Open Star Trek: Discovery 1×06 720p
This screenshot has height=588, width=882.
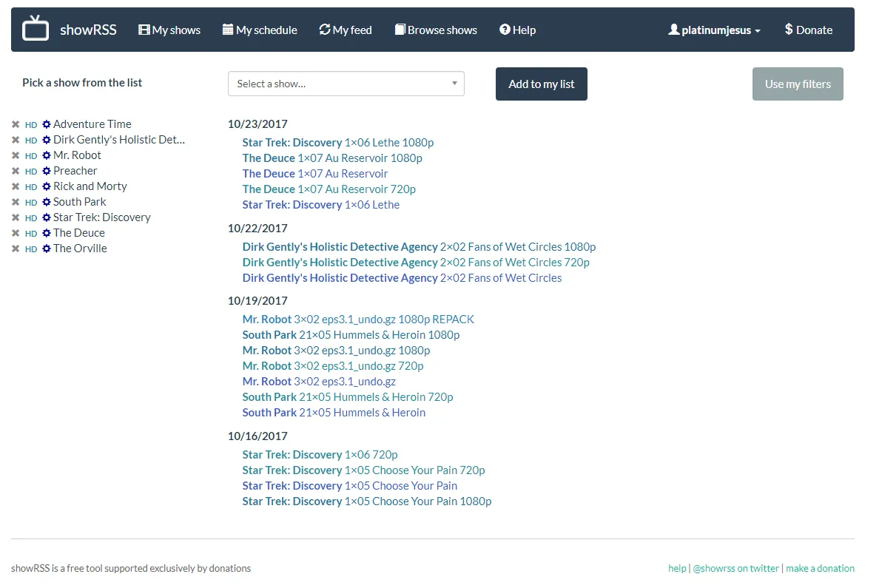click(x=320, y=455)
